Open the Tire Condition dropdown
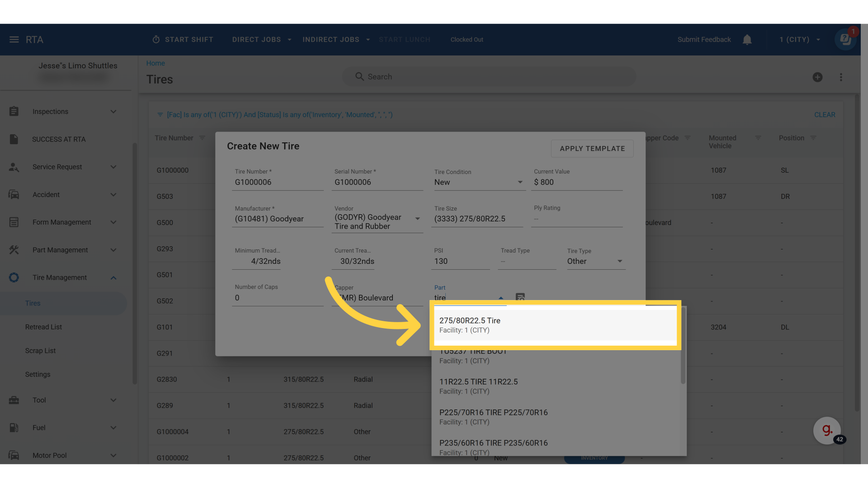The image size is (868, 488). (x=520, y=182)
